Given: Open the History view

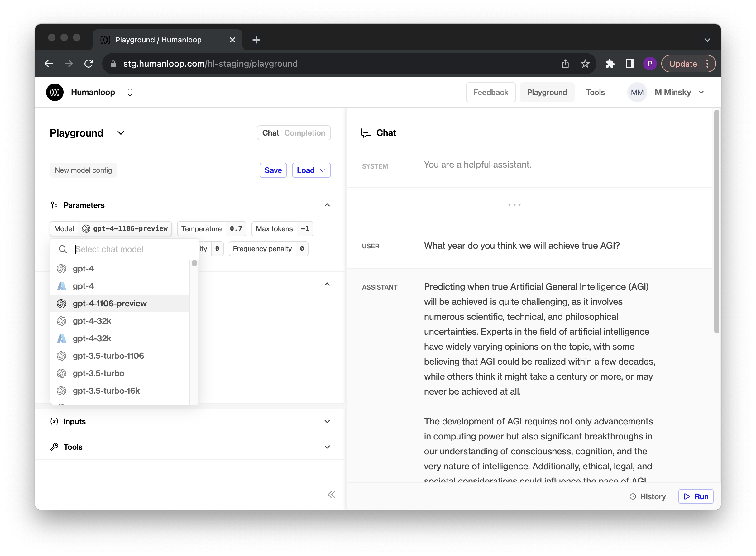Looking at the screenshot, I should 647,496.
